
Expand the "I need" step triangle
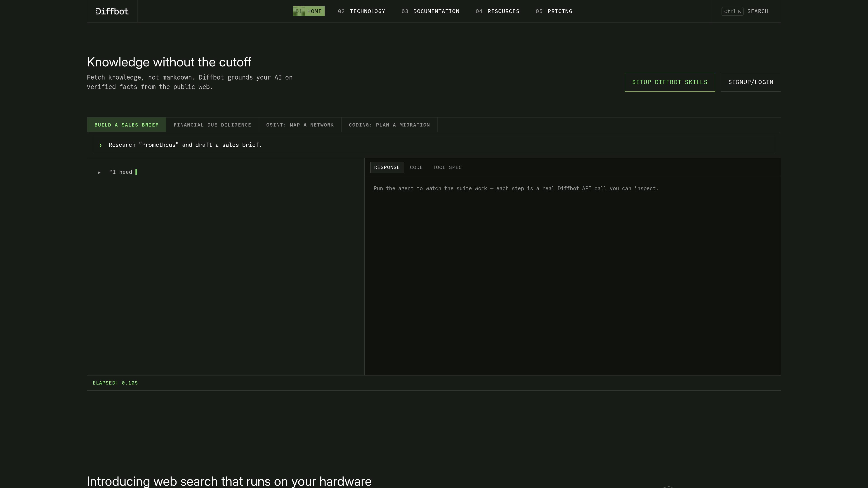(99, 172)
